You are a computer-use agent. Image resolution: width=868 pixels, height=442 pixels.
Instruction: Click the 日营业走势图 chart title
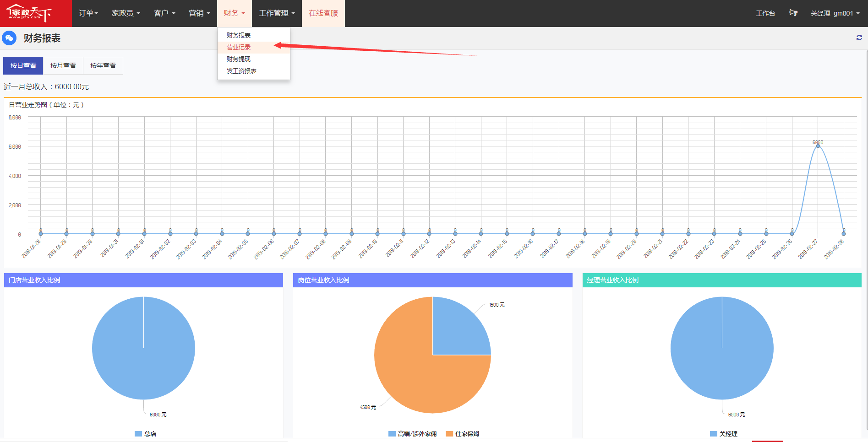coord(46,105)
